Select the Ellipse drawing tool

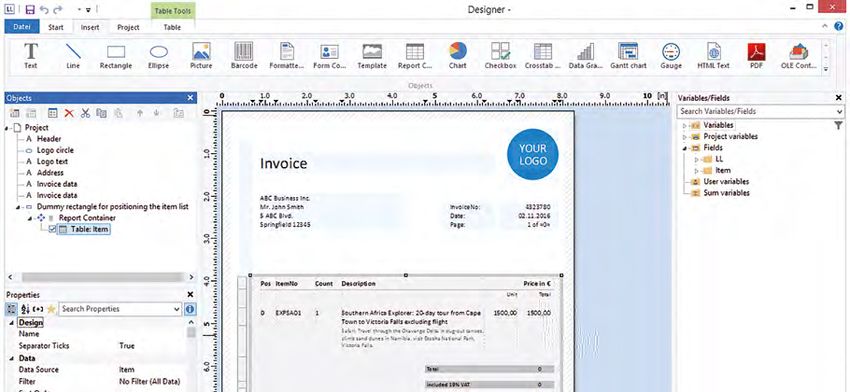click(158, 56)
